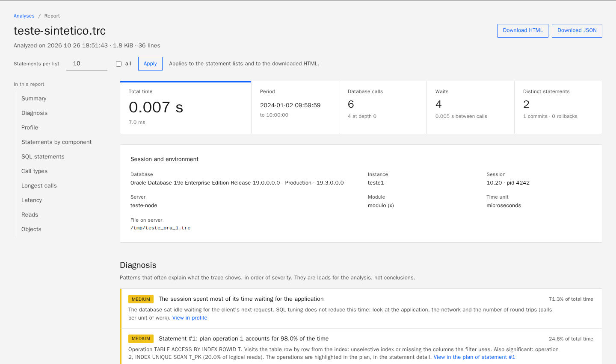Click the Module value 'modulo (x)'
Image resolution: width=616 pixels, height=364 pixels.
tap(381, 205)
